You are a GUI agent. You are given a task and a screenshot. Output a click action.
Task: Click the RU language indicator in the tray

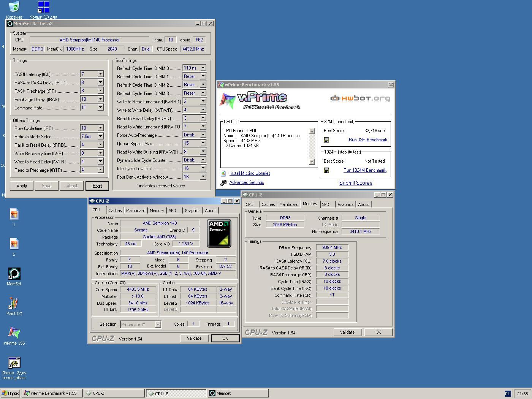(x=508, y=394)
